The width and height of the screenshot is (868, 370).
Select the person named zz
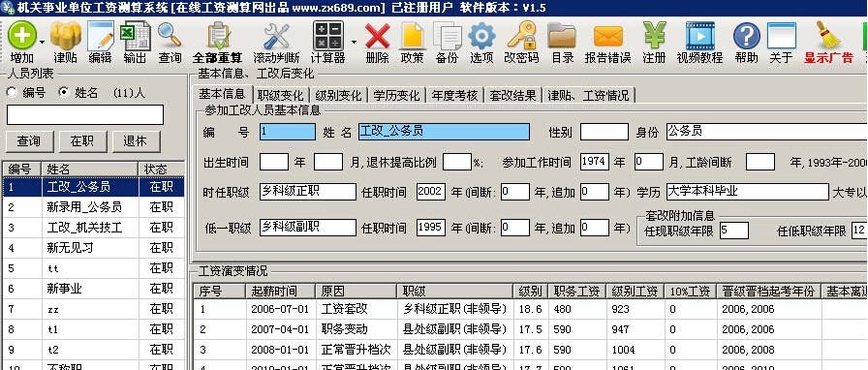tap(94, 309)
